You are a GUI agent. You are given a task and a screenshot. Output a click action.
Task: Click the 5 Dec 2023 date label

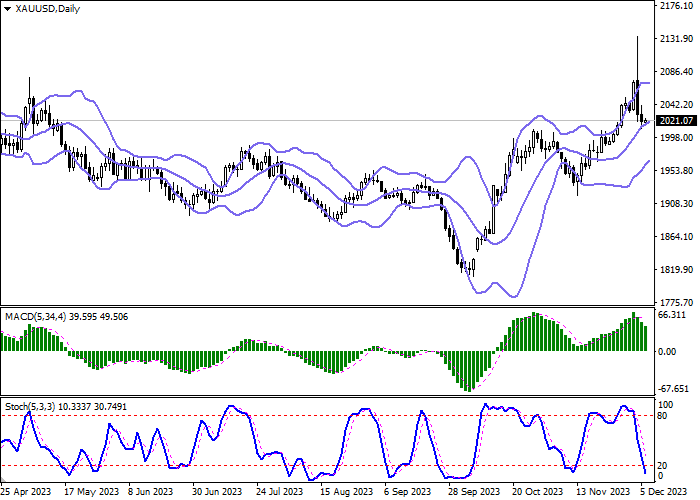(663, 492)
